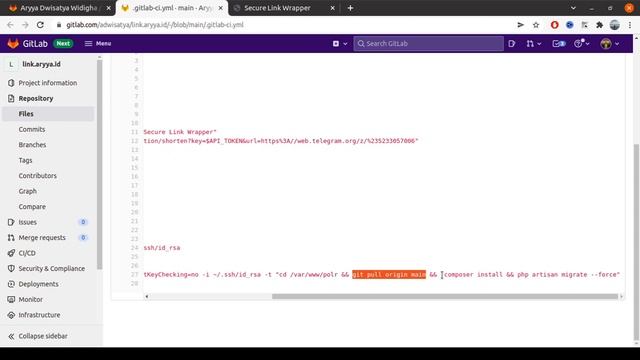Click the CI/CD rocket icon
Screen dimensions: 640x360
click(11, 253)
